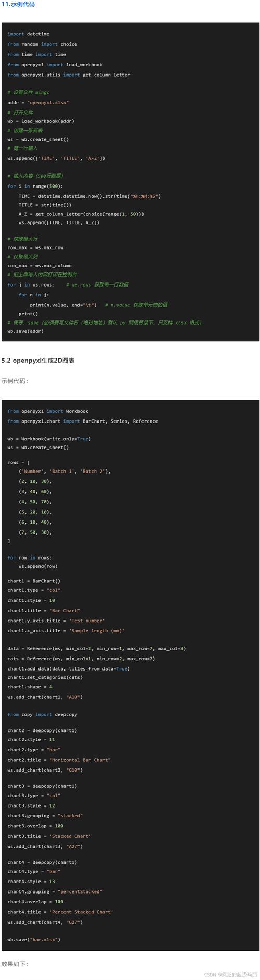Click the "Horizontal Bar Chart" title line
The image size is (260, 980).
click(x=59, y=760)
